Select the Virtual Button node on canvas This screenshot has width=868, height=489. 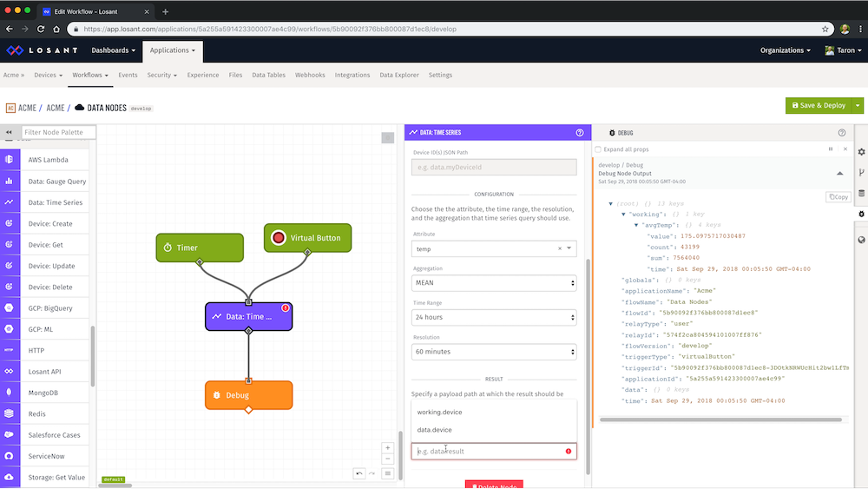tap(308, 238)
